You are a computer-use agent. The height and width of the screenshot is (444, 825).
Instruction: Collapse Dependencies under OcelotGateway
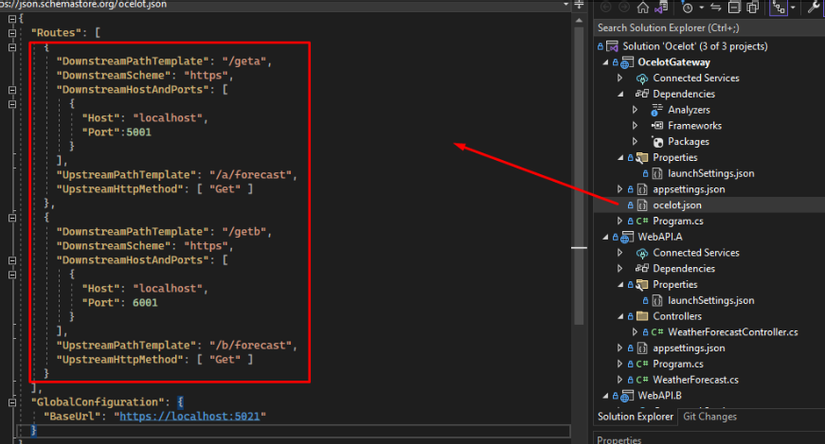(620, 94)
